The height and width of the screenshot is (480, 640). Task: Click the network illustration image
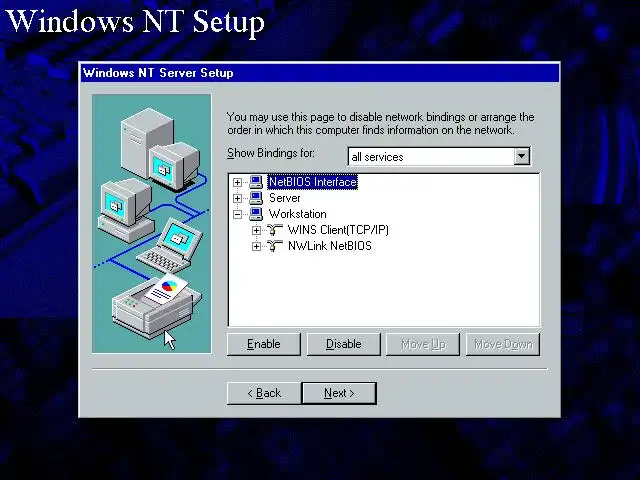152,224
